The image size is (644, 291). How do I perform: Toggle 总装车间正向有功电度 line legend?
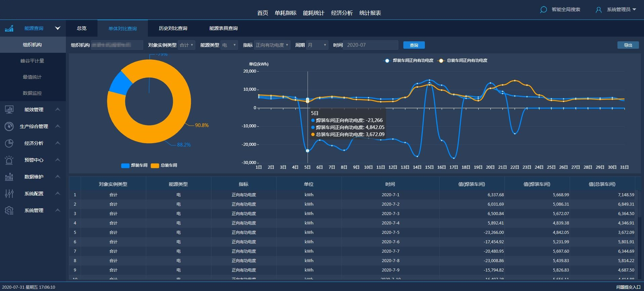point(462,60)
